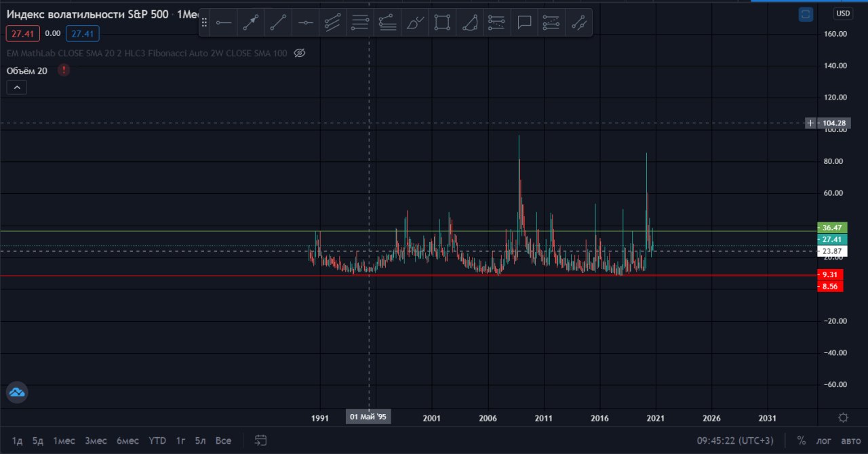Select the trend line tool
868x454 pixels.
pos(278,22)
